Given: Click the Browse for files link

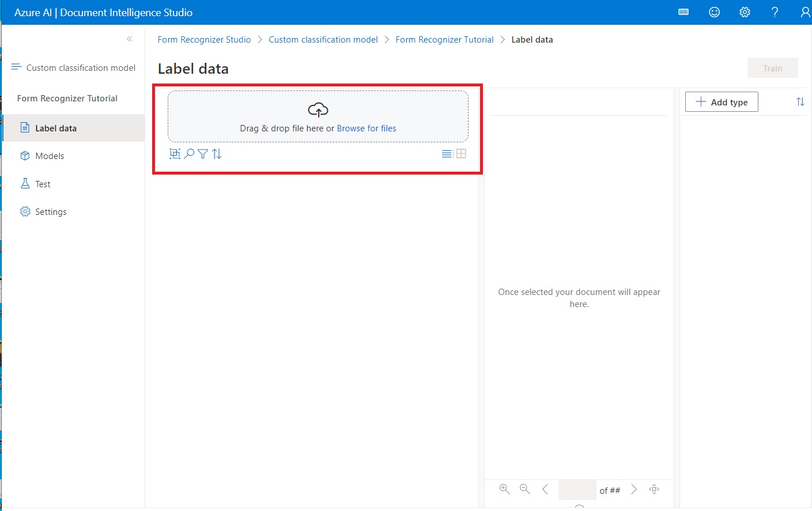Looking at the screenshot, I should [367, 128].
